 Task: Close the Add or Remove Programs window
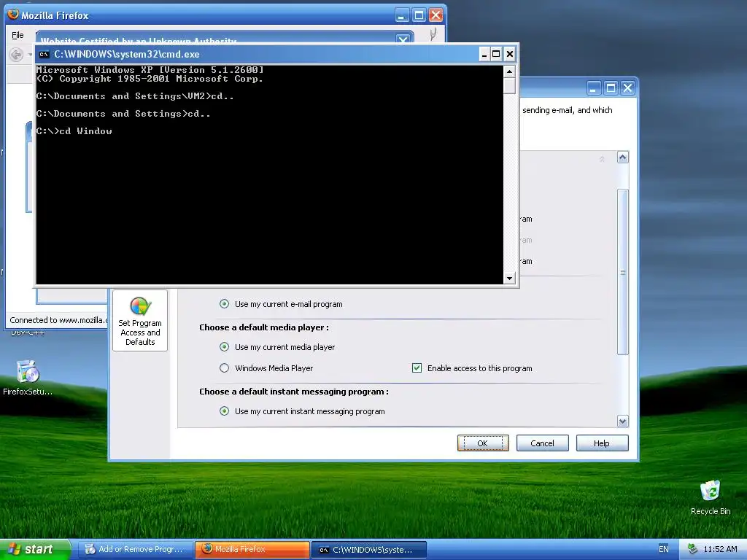pyautogui.click(x=627, y=88)
